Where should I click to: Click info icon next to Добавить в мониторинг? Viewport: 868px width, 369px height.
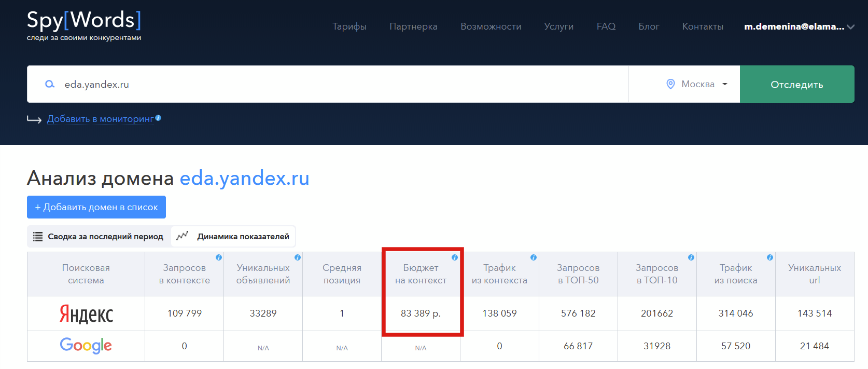pos(158,118)
